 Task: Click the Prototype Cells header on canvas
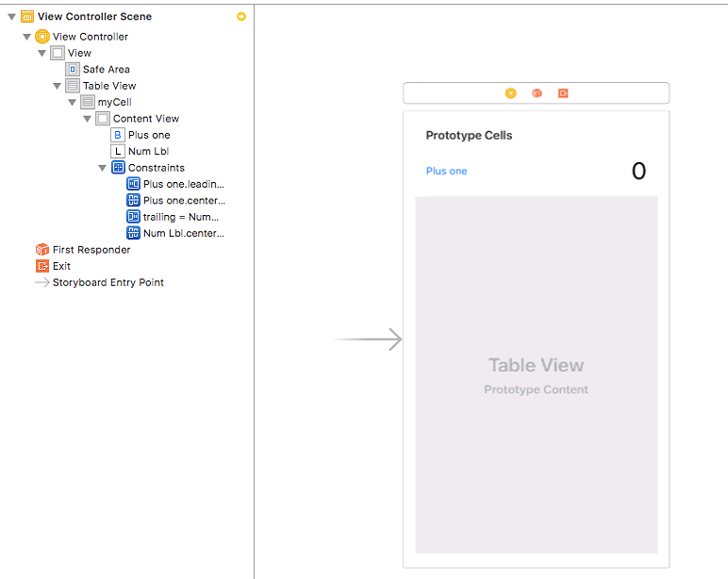click(x=469, y=136)
